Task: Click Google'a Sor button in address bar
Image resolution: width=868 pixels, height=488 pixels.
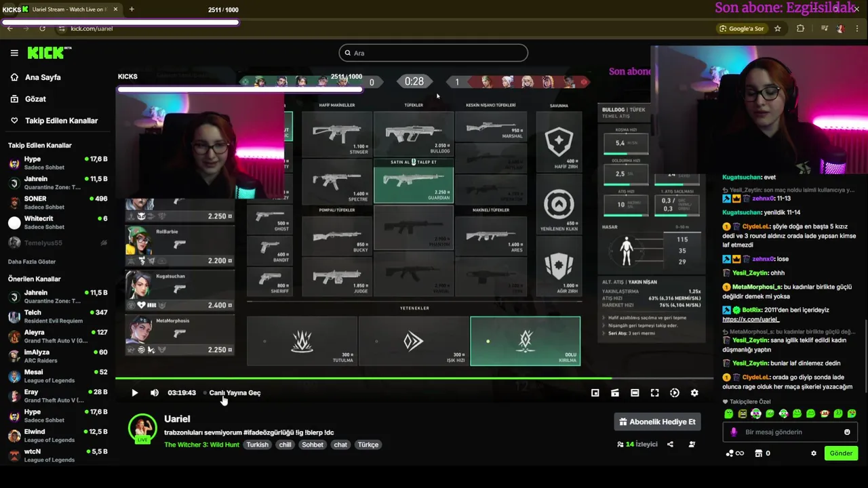Action: pyautogui.click(x=741, y=28)
